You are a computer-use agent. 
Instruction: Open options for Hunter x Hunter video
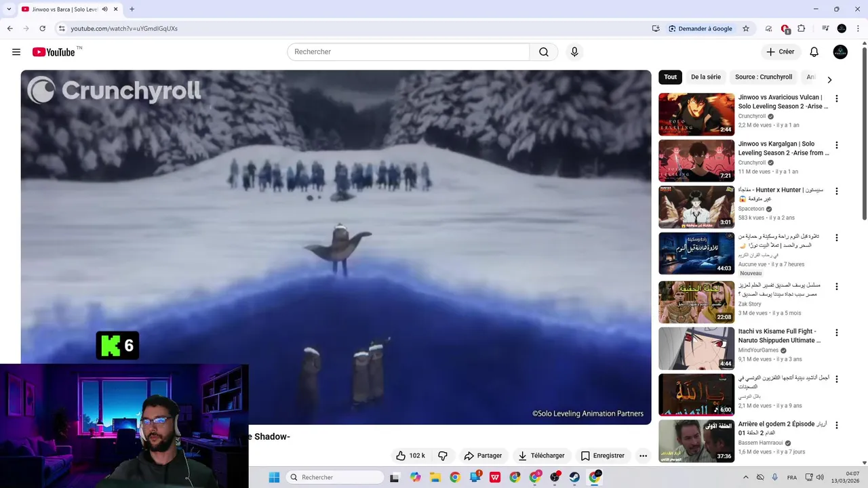click(x=836, y=191)
